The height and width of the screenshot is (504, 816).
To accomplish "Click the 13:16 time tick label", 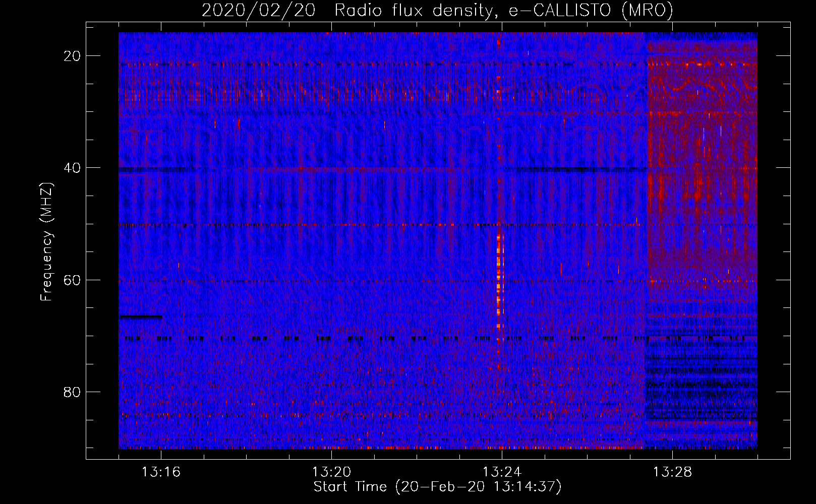I will pyautogui.click(x=161, y=472).
